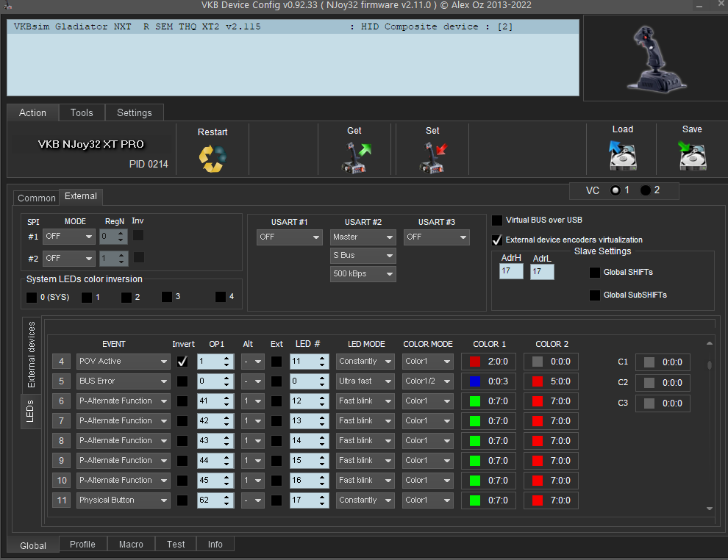Select VC option 1
This screenshot has width=728, height=560.
(x=615, y=190)
